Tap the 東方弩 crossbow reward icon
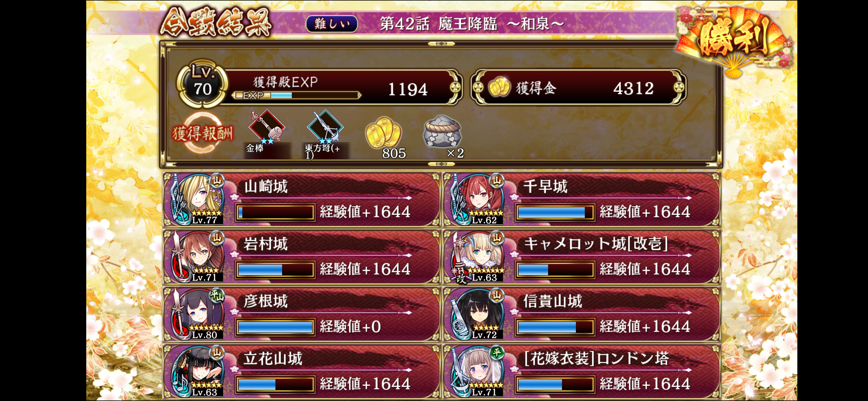The height and width of the screenshot is (401, 868). pos(325,126)
